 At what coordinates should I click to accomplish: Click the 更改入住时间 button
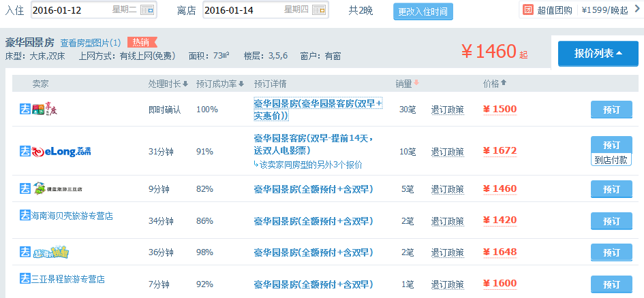[x=423, y=12]
